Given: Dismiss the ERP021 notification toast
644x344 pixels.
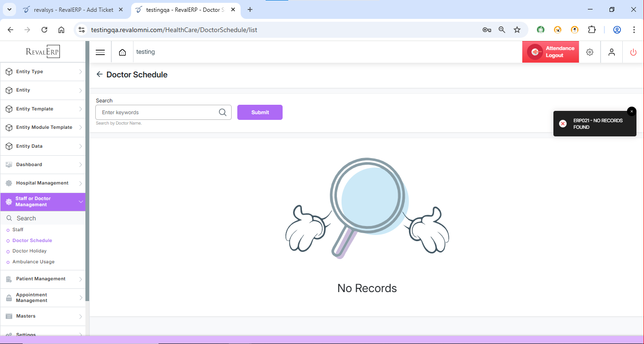Looking at the screenshot, I should [631, 111].
